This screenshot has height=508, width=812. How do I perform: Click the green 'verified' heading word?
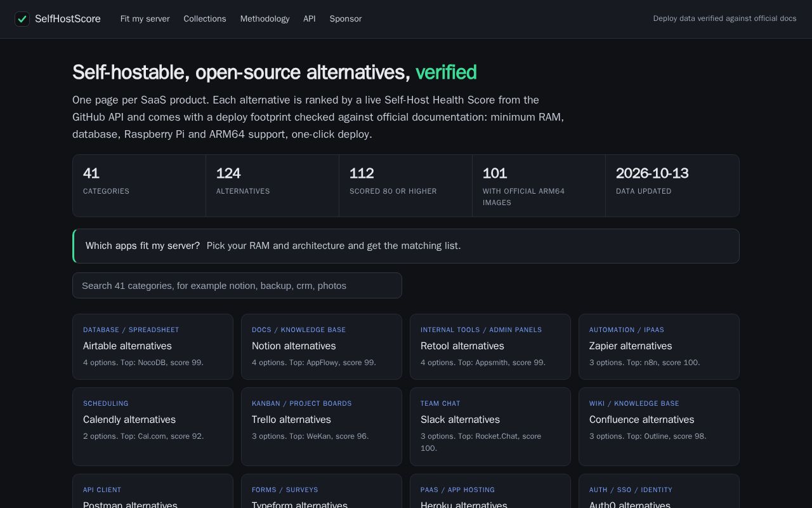click(x=446, y=72)
